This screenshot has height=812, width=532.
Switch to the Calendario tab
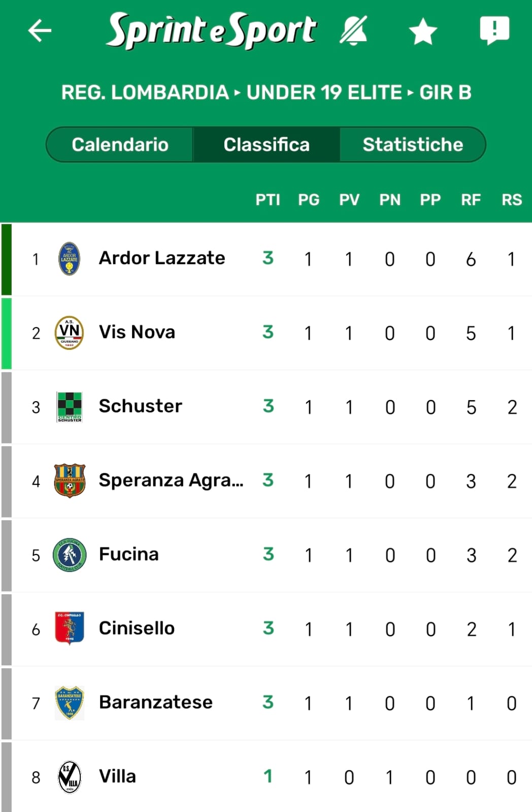point(120,145)
